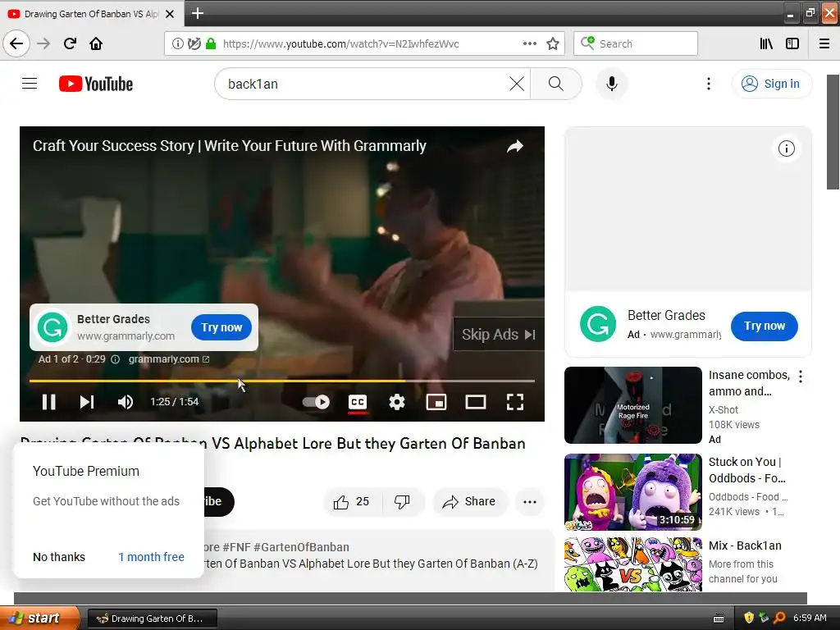
Task: Click the taskbar keyboard icon
Action: pyautogui.click(x=719, y=619)
